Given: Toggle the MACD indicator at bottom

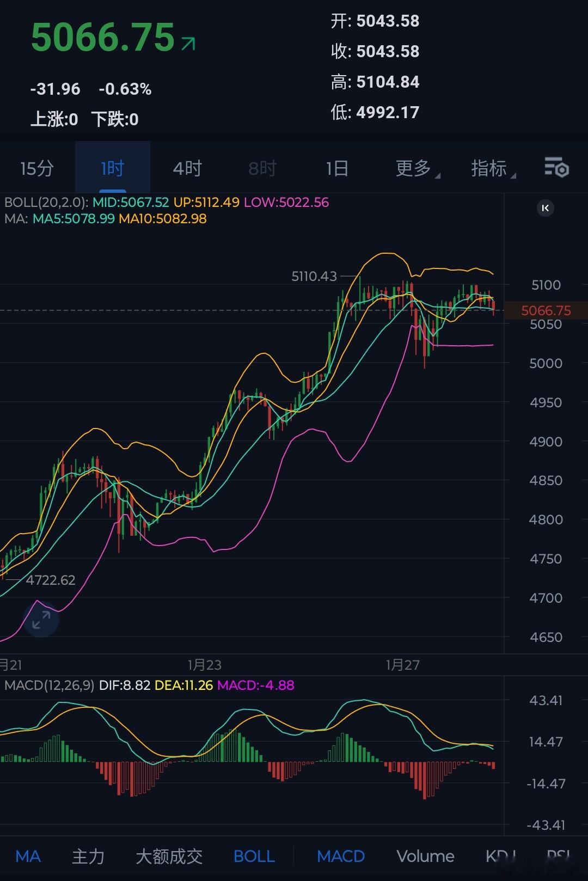Looking at the screenshot, I should pos(341,856).
